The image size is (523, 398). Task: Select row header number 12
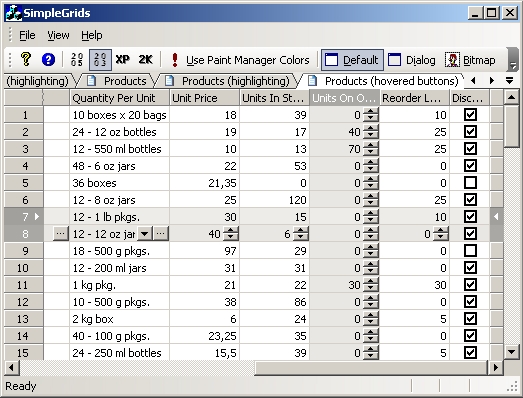point(24,302)
